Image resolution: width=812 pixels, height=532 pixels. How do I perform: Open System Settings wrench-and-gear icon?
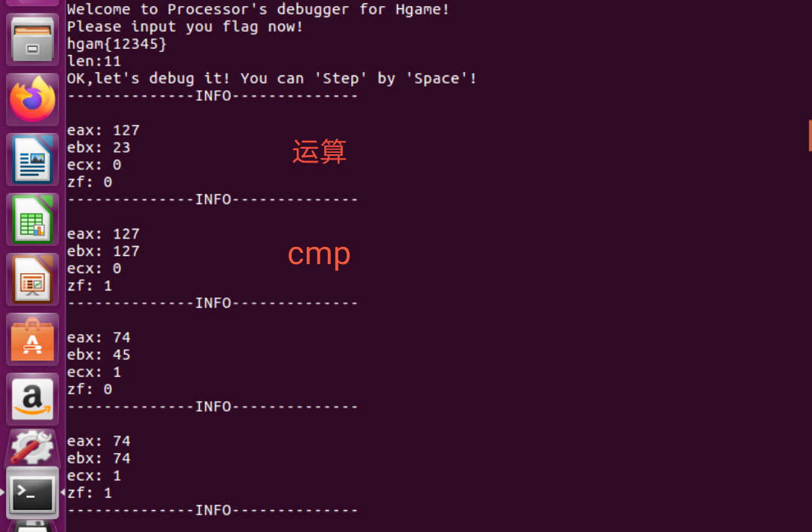tap(32, 447)
